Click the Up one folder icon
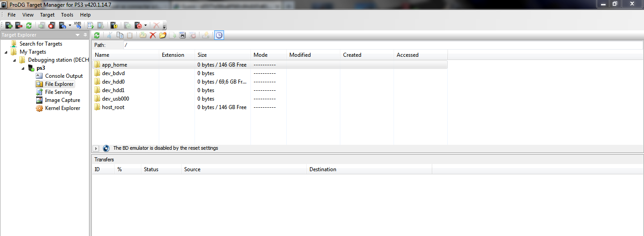The width and height of the screenshot is (644, 236). (x=143, y=35)
